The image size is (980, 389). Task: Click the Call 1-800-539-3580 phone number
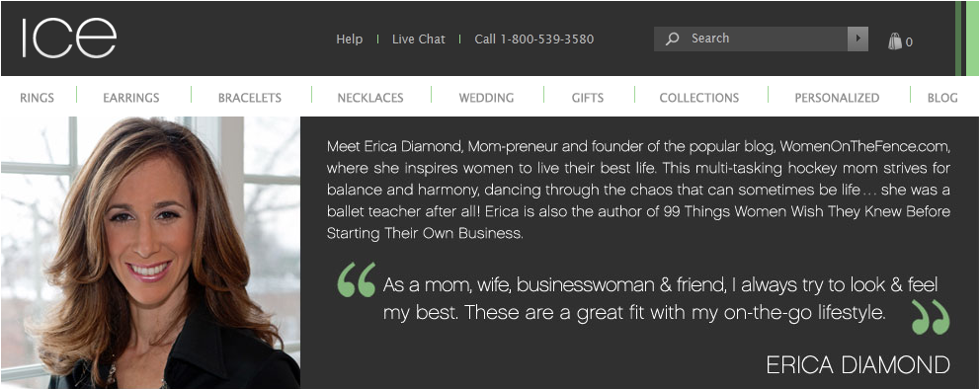click(533, 39)
